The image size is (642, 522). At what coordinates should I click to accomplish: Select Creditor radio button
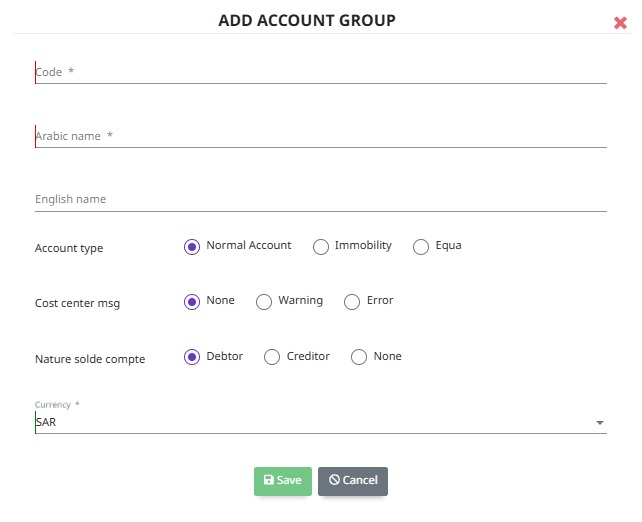pos(272,357)
